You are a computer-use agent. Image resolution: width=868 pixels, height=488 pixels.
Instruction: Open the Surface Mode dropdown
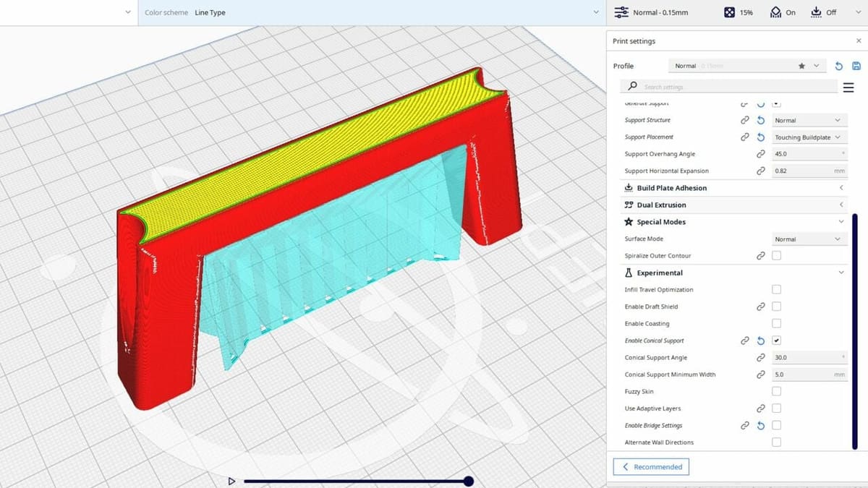tap(809, 239)
